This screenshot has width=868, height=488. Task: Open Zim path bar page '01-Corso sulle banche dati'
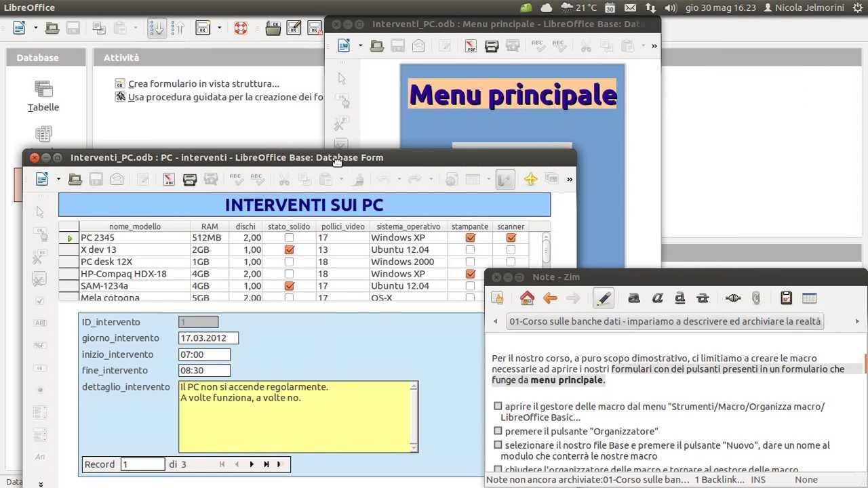point(665,321)
